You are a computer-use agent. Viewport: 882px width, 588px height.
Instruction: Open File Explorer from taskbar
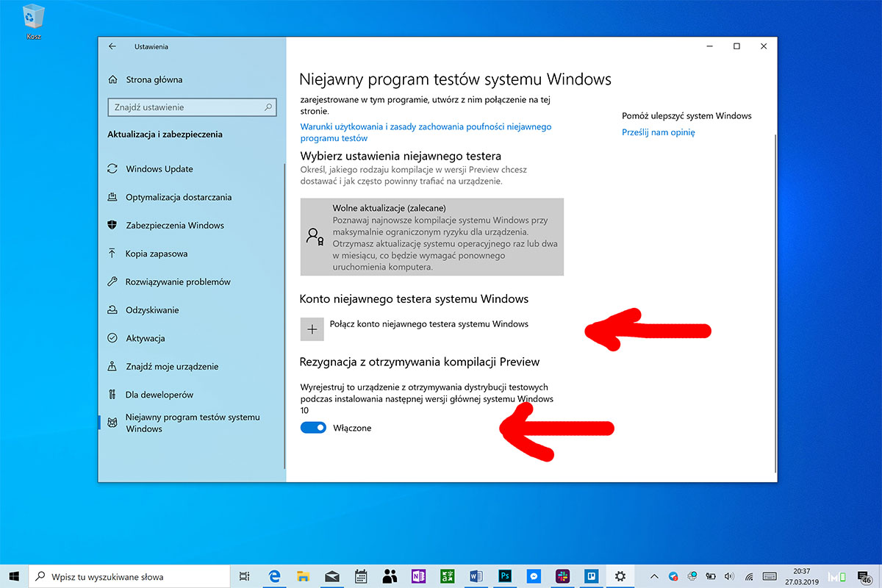[304, 577]
